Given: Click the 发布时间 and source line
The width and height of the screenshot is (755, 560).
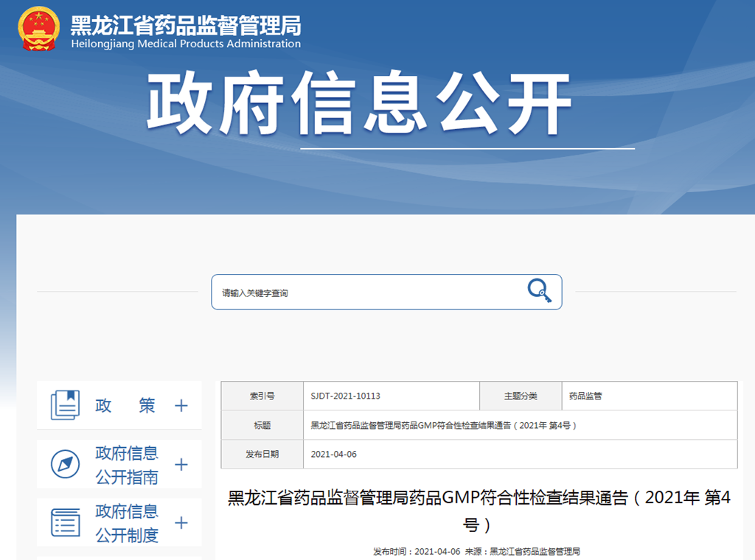Looking at the screenshot, I should tap(476, 551).
